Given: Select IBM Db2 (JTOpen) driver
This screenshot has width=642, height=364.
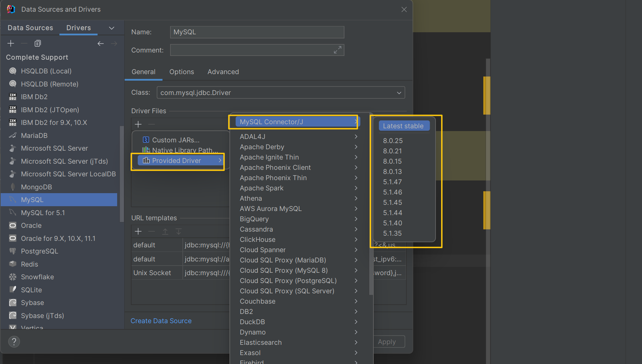Looking at the screenshot, I should click(59, 110).
